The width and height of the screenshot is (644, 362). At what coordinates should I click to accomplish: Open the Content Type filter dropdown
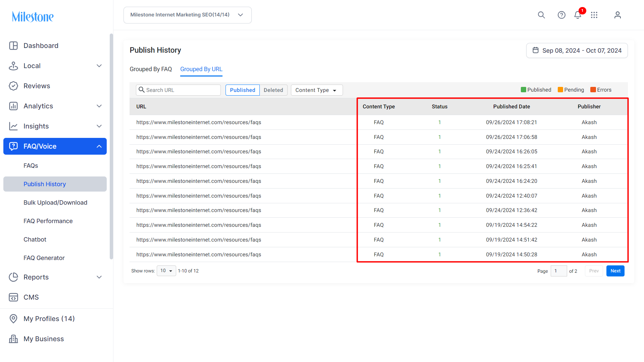coord(317,90)
